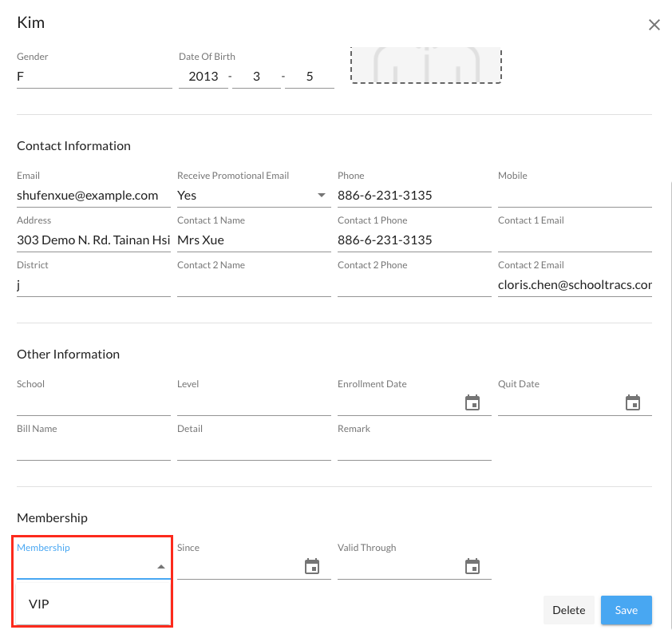Click the Save button
Viewport: 672px width, 630px height.
pyautogui.click(x=626, y=610)
